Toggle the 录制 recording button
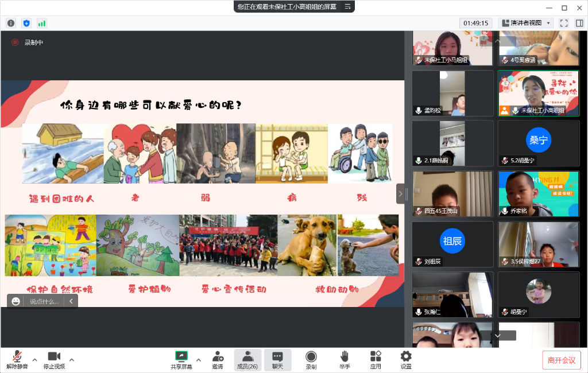Viewport: 588px width, 373px height. tap(311, 360)
